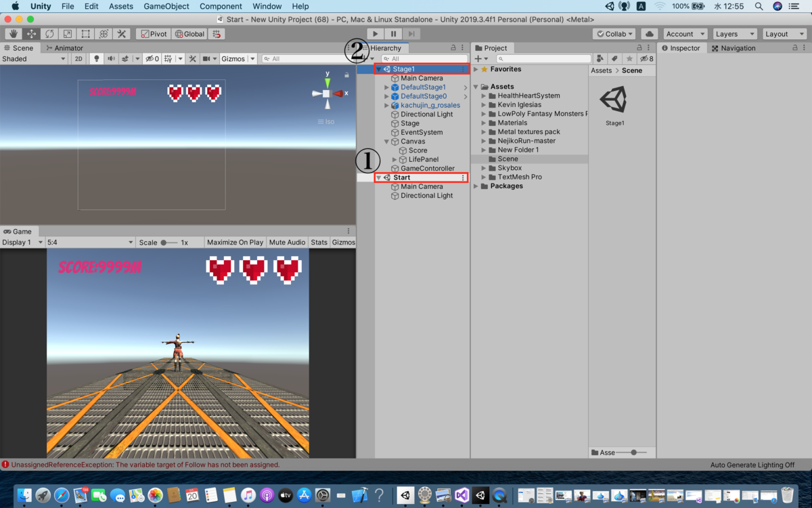Start Play mode
812x508 pixels.
coord(376,34)
